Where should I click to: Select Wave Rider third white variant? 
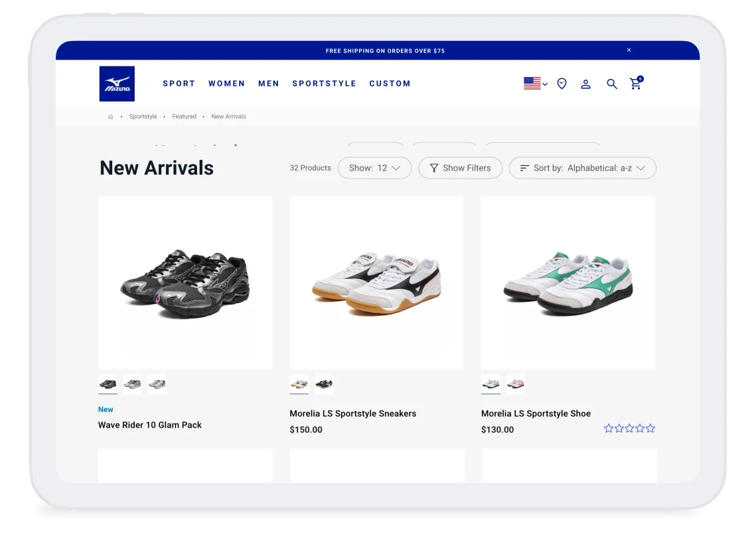click(157, 384)
